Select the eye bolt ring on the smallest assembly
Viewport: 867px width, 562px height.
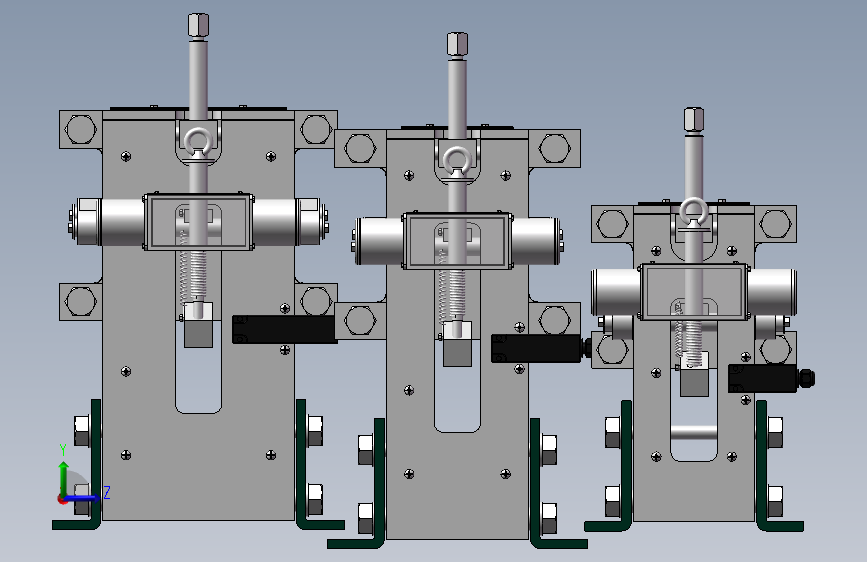[693, 211]
